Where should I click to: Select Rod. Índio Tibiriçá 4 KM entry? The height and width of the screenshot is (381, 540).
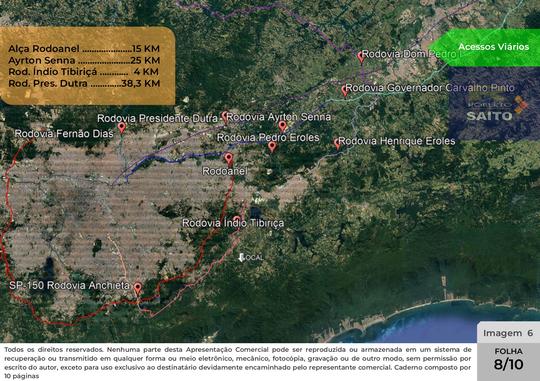pyautogui.click(x=84, y=72)
